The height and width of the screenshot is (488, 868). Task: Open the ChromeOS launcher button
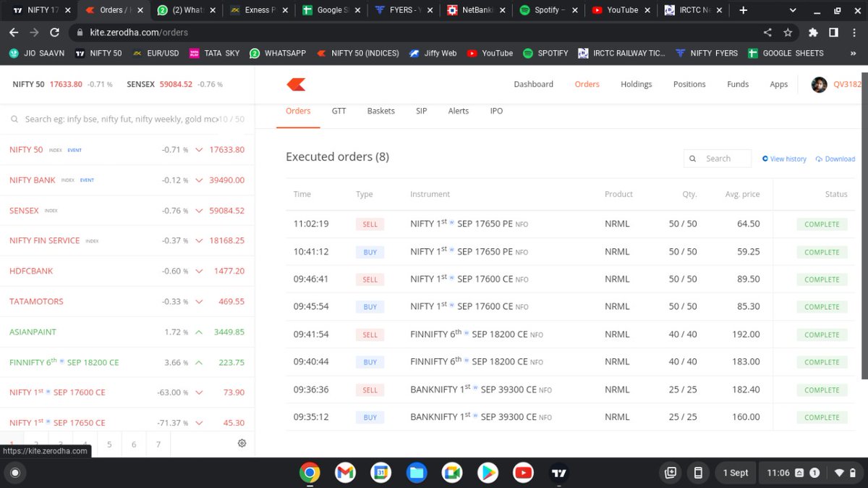coord(14,473)
